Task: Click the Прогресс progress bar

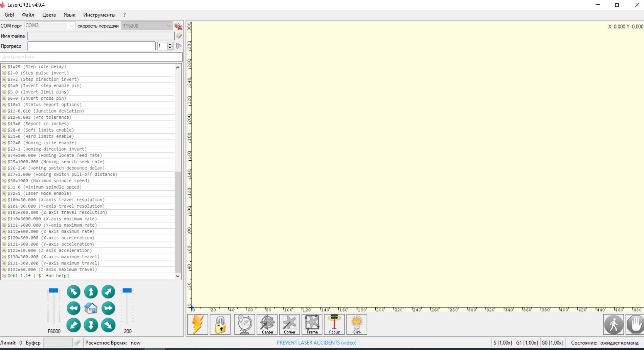Action: click(91, 46)
